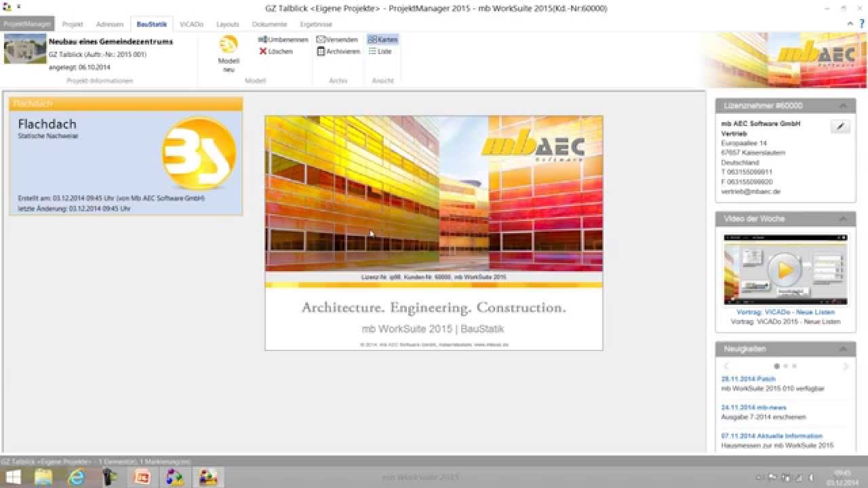
Task: Select the first news pagination dot
Action: click(776, 366)
